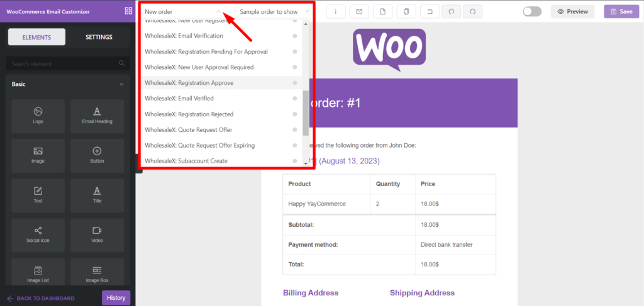Select the Social Icon element
644x306 pixels.
(x=38, y=236)
